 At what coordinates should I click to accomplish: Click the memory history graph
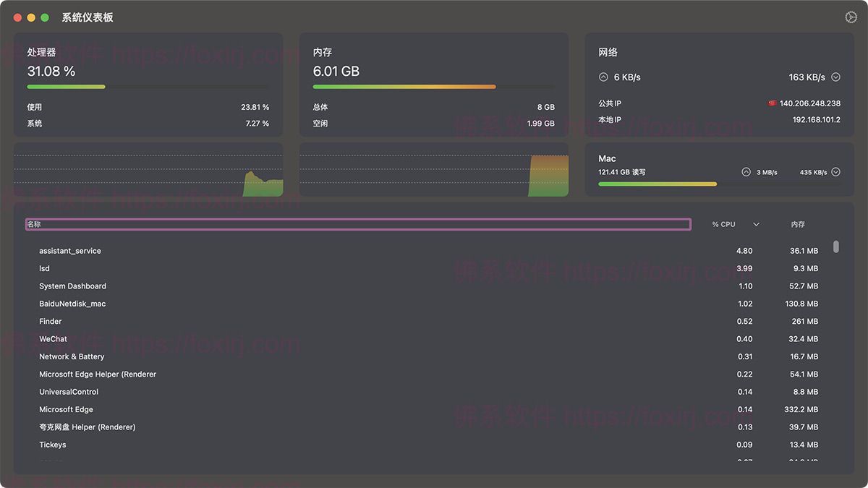point(434,170)
